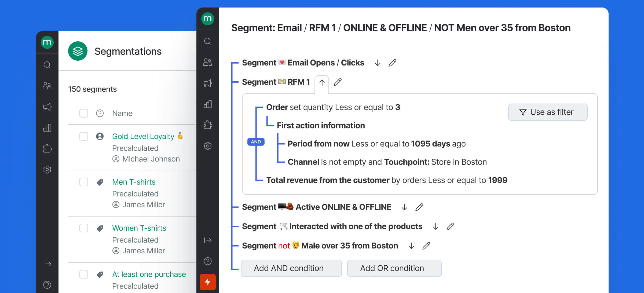Collapse the RFM 1 segment details
Image resolution: width=644 pixels, height=293 pixels.
pyautogui.click(x=322, y=83)
